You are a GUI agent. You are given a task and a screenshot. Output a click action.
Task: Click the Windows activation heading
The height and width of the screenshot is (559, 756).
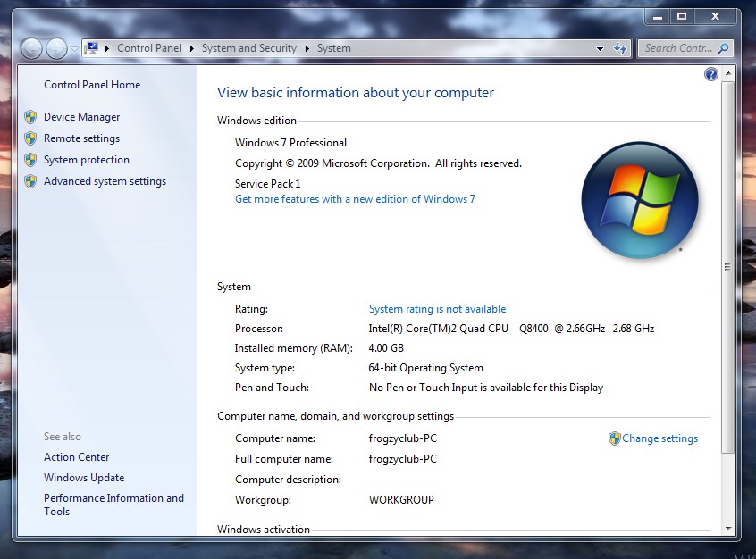pyautogui.click(x=264, y=530)
